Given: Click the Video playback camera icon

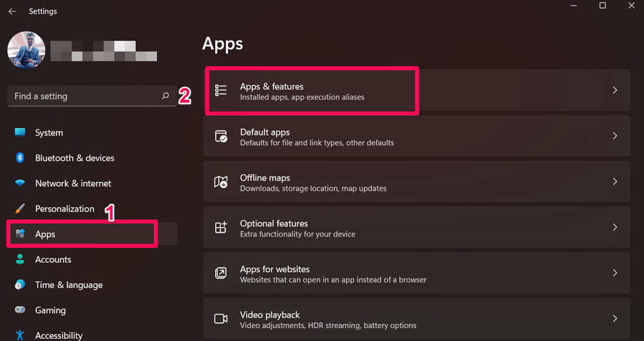Looking at the screenshot, I should [x=221, y=319].
